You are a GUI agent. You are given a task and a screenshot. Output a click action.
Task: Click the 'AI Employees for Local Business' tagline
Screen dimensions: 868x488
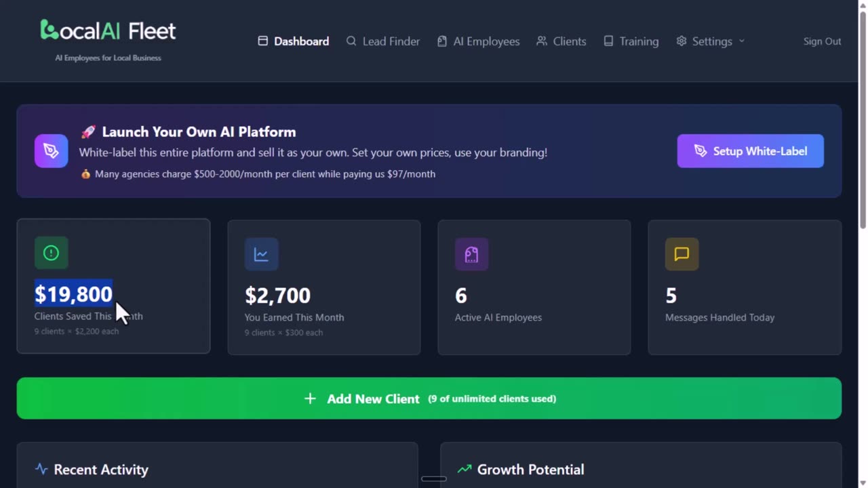tap(108, 58)
